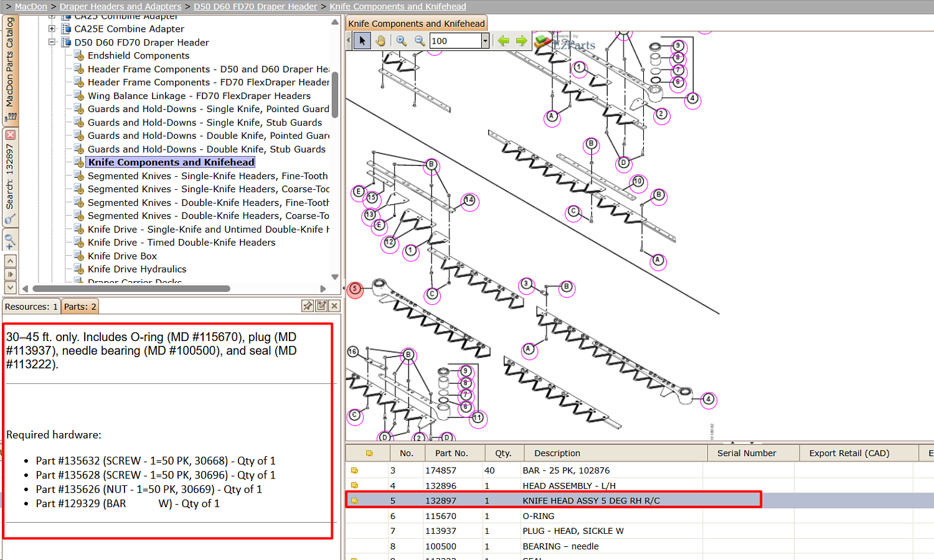Select row BAR - 25 PK, 102876
934x560 pixels.
(x=639, y=471)
